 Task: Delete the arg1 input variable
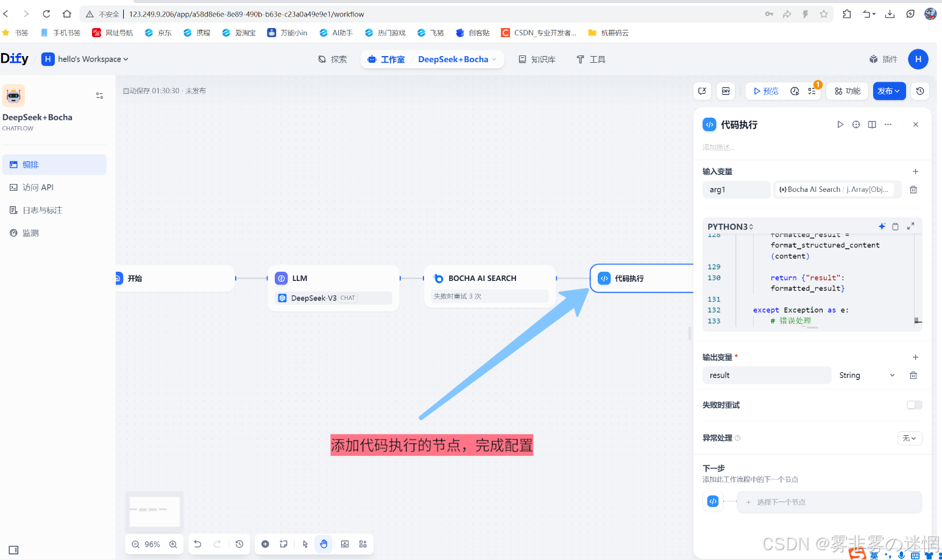click(913, 190)
